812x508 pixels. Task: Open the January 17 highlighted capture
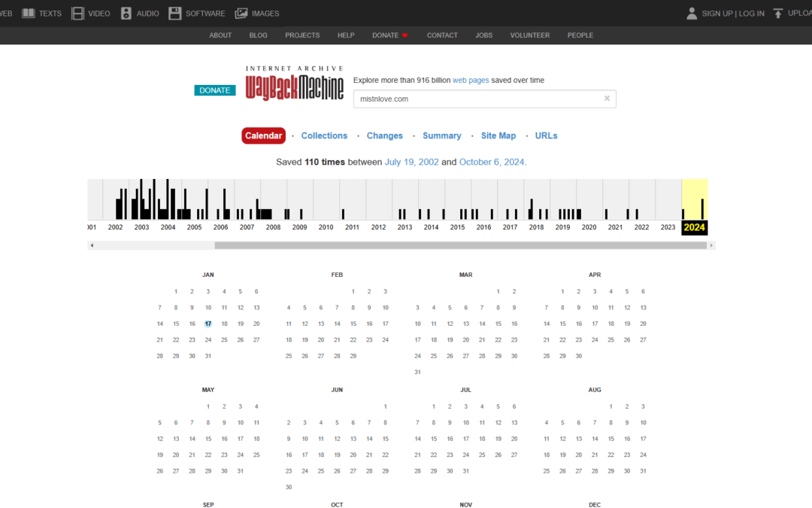click(208, 324)
